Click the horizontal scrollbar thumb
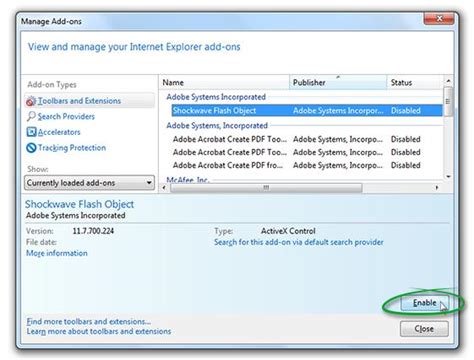Image resolution: width=474 pixels, height=360 pixels. (x=266, y=188)
